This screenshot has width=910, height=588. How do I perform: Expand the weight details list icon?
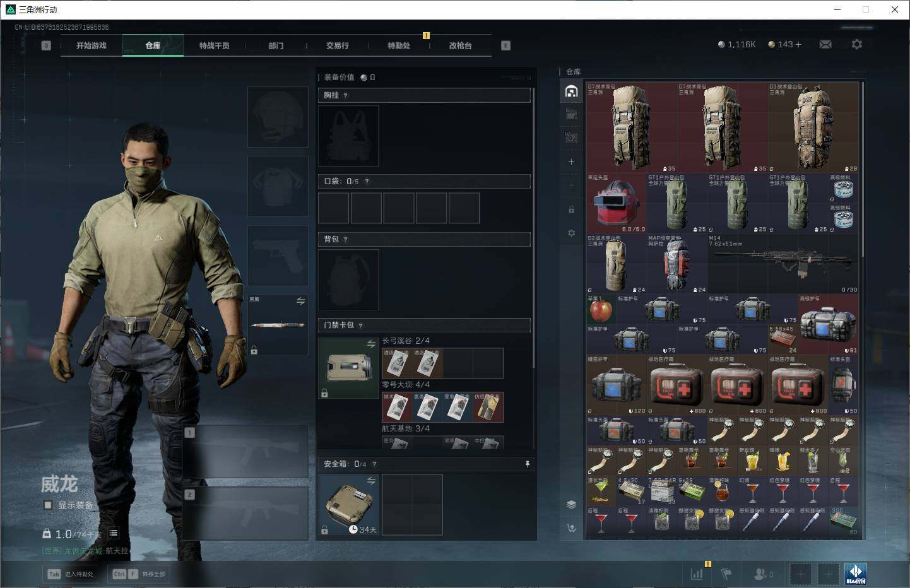point(114,533)
